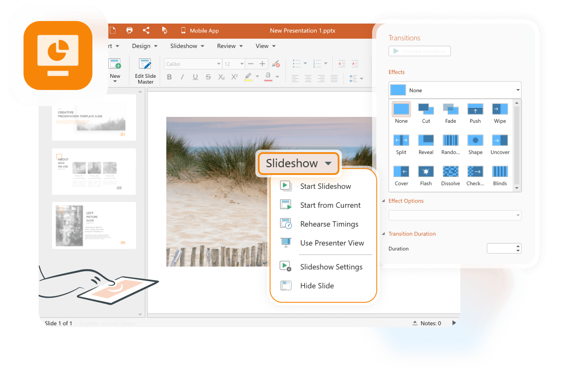
Task: Open the Effects dropdown showing None
Action: coord(455,90)
